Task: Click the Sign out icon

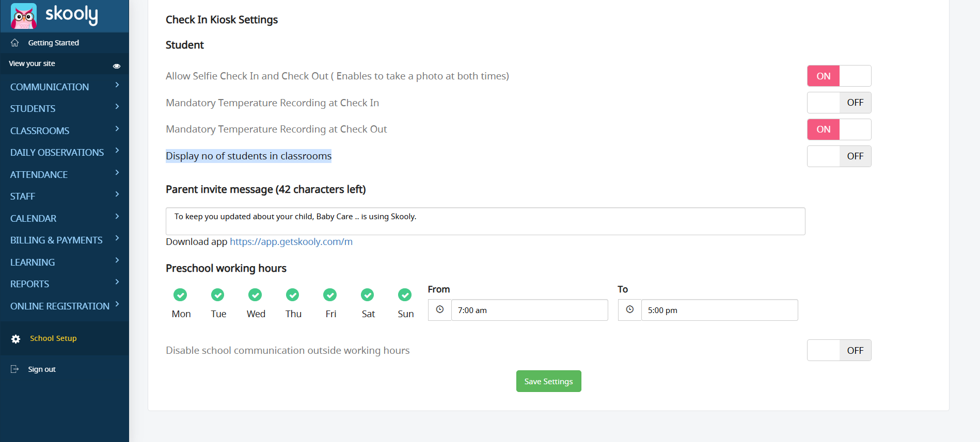Action: [x=15, y=369]
